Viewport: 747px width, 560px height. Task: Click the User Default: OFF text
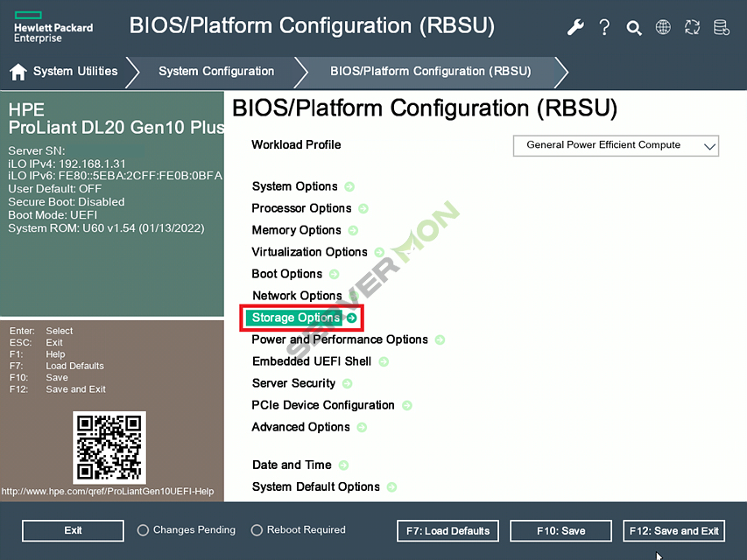coord(54,189)
